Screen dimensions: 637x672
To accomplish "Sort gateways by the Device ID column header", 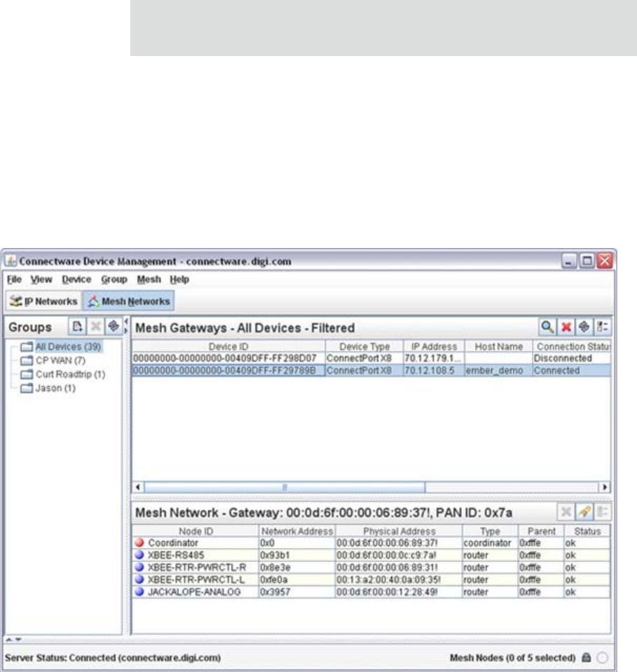I will [x=228, y=346].
